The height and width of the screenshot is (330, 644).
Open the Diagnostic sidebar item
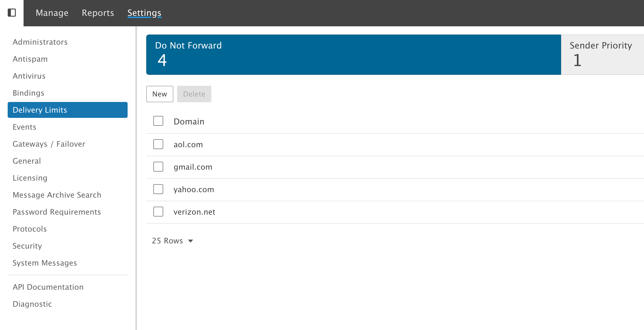point(32,304)
